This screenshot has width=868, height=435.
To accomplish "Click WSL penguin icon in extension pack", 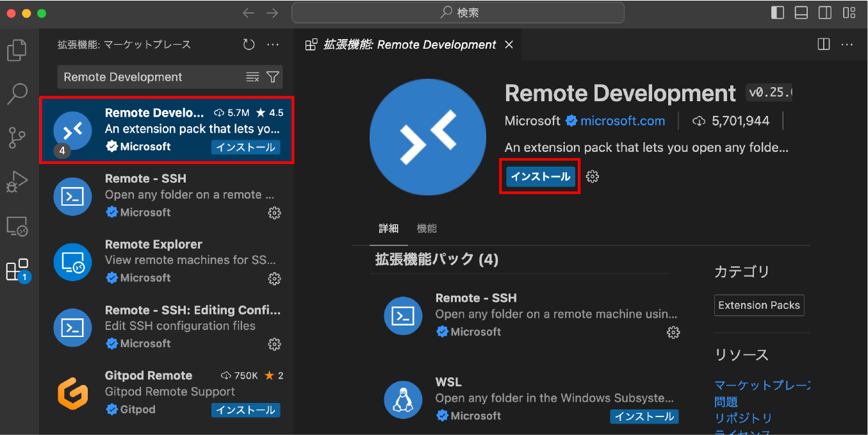I will (403, 399).
